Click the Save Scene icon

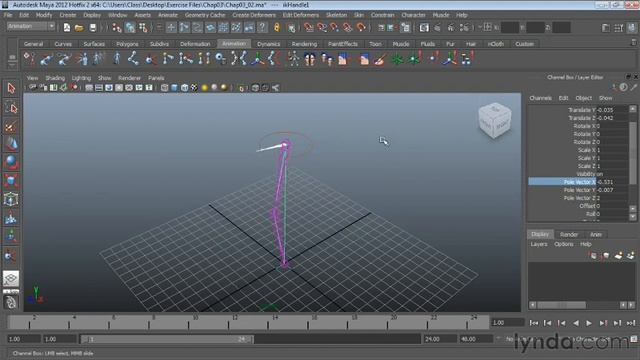93,28
